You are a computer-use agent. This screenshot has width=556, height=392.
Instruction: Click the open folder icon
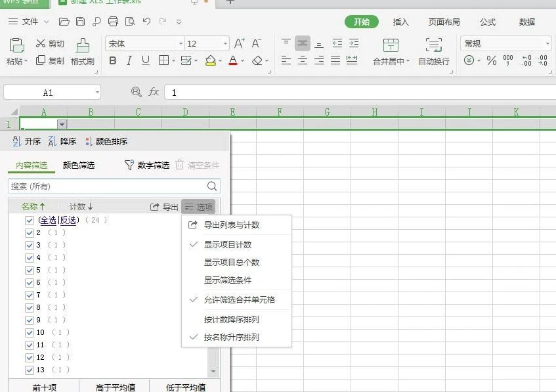pos(64,22)
